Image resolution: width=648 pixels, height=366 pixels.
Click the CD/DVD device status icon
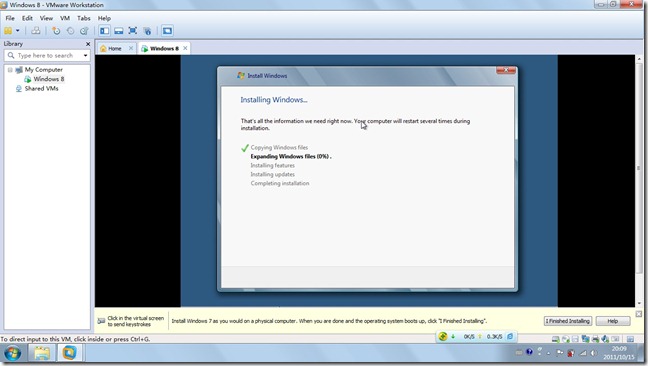click(566, 339)
